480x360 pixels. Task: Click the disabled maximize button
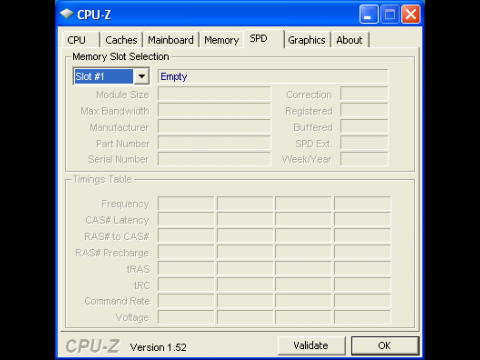(x=390, y=14)
